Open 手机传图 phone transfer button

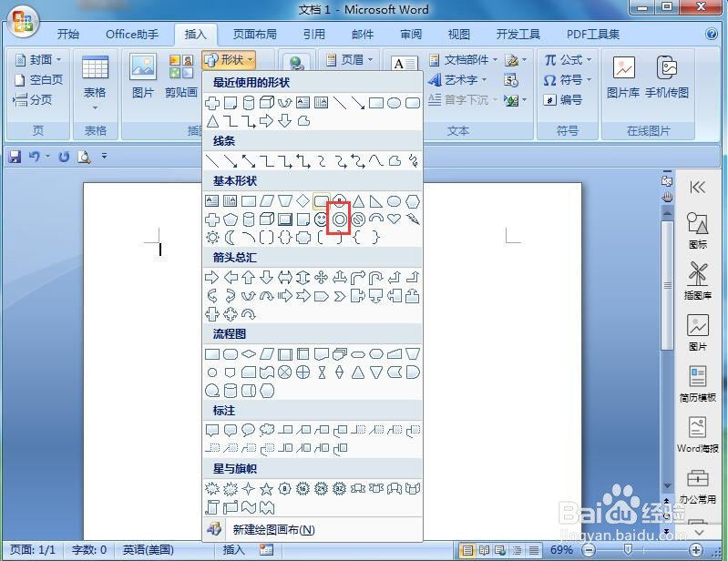[667, 77]
